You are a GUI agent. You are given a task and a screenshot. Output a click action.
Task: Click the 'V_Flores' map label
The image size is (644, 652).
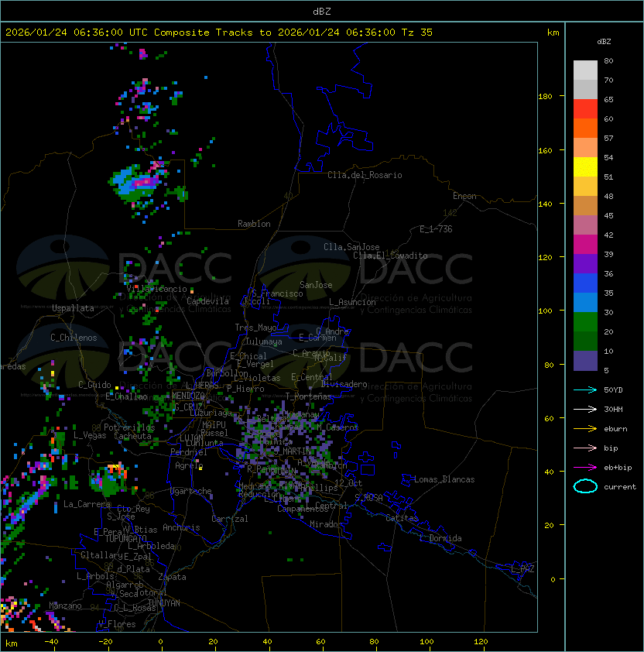pos(117,624)
